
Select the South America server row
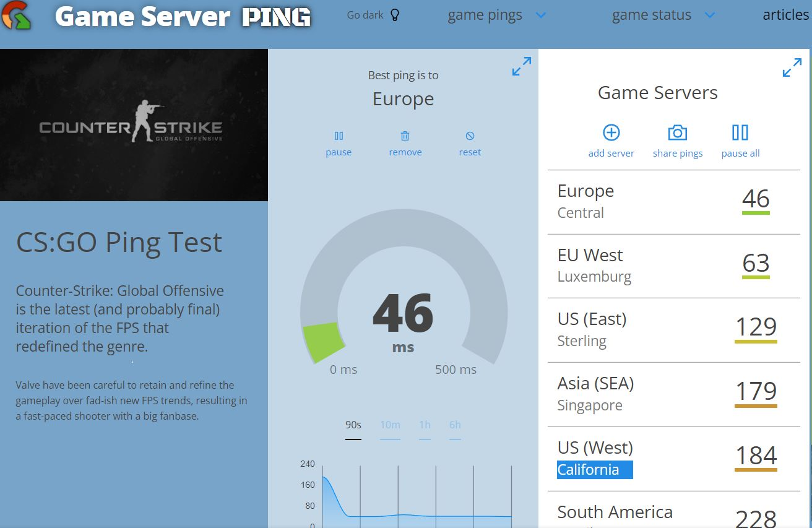click(674, 510)
